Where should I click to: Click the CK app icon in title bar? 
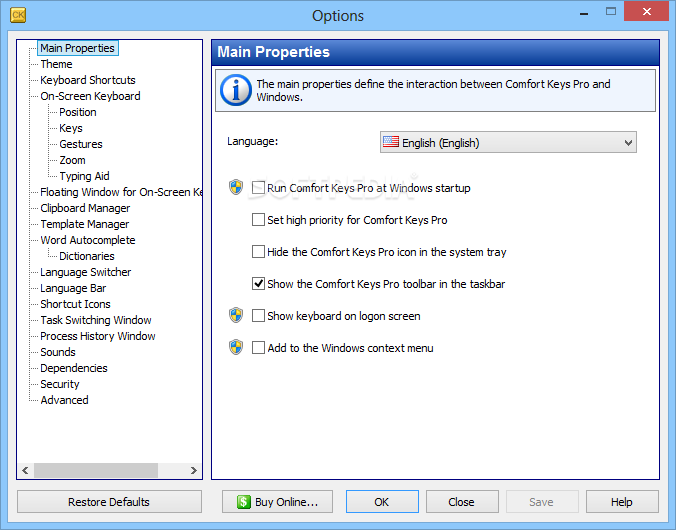[18, 15]
